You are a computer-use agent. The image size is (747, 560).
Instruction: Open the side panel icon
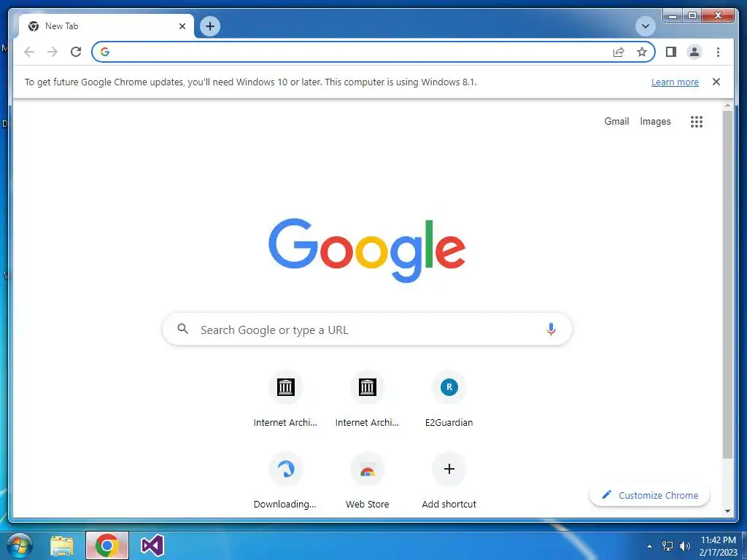click(671, 52)
